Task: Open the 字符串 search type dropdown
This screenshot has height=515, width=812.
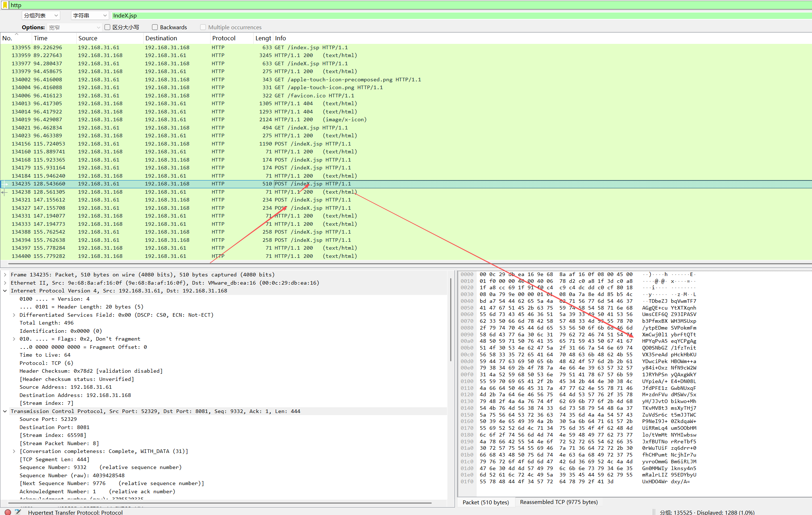Action: pos(90,15)
